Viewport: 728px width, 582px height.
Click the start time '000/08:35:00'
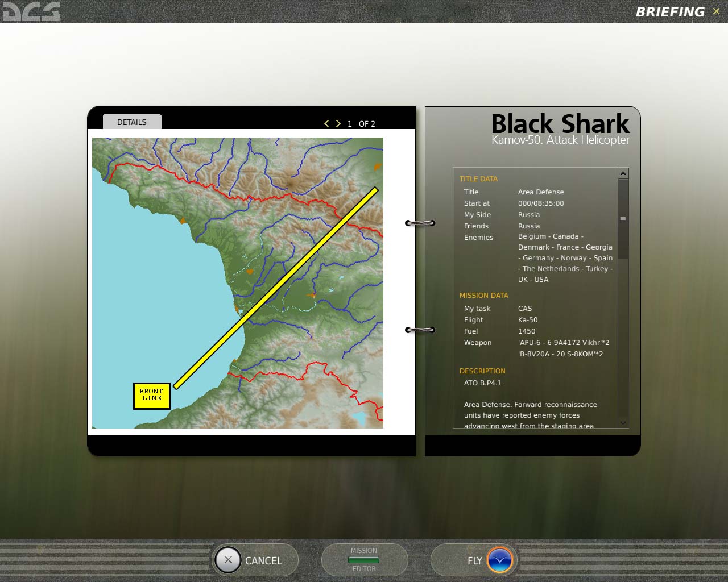point(541,203)
